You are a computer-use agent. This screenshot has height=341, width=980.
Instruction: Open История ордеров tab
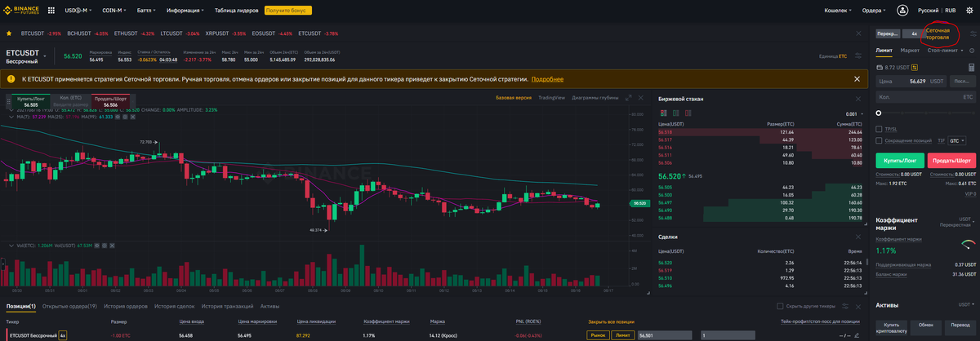tap(126, 306)
